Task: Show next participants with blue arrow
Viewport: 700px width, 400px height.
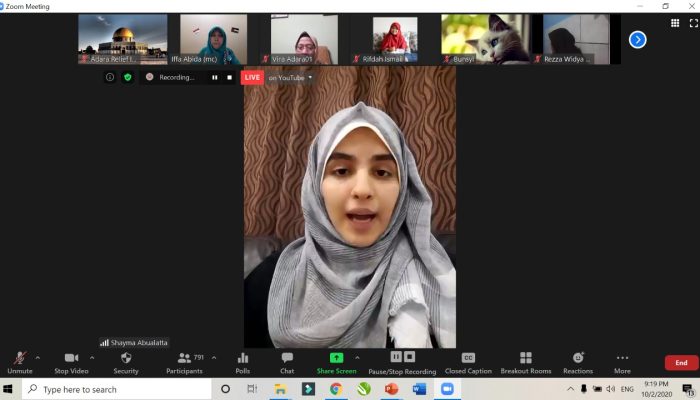Action: pyautogui.click(x=638, y=40)
